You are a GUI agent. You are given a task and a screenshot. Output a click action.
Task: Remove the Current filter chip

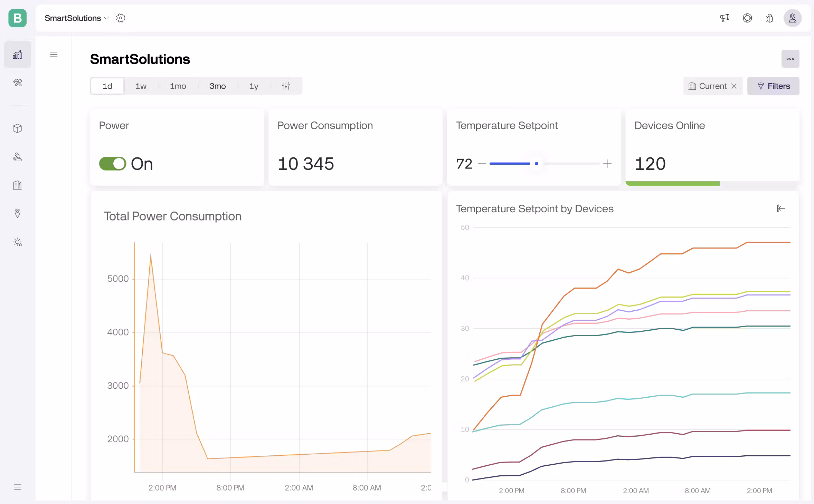click(x=734, y=86)
